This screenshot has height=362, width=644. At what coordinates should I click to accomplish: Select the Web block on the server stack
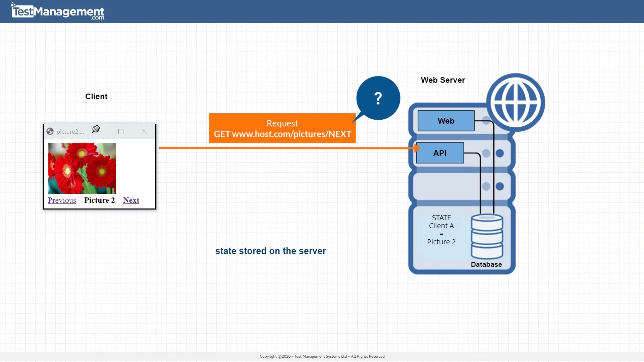point(446,121)
